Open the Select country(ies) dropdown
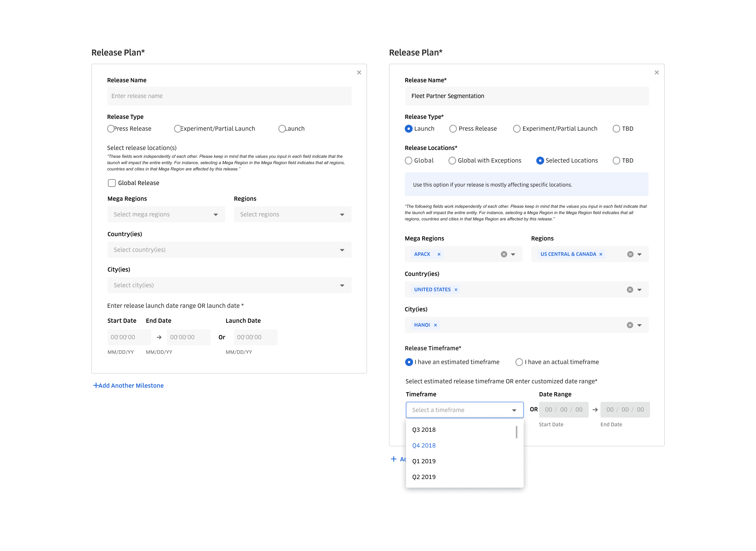 [x=230, y=250]
